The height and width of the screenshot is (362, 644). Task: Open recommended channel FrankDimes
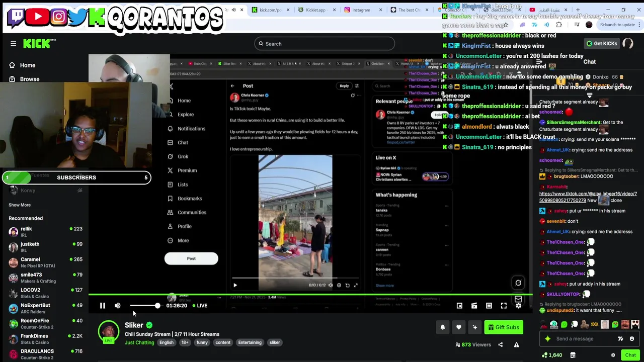45,339
